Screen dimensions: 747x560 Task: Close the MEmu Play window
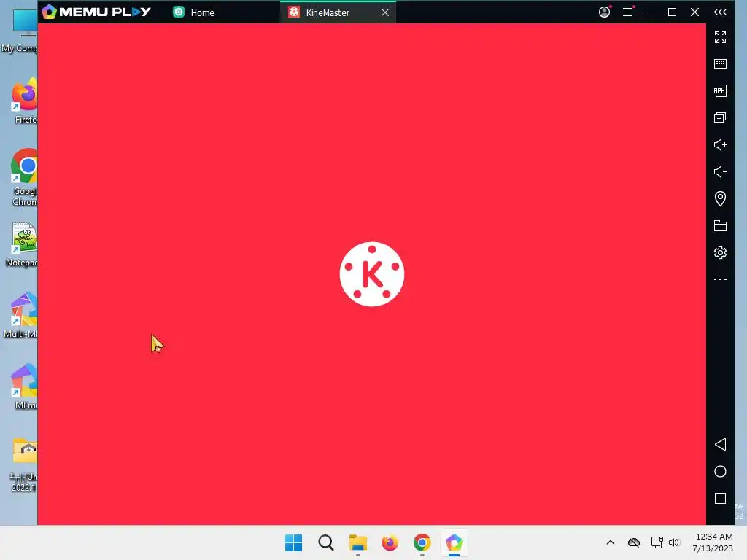click(694, 12)
